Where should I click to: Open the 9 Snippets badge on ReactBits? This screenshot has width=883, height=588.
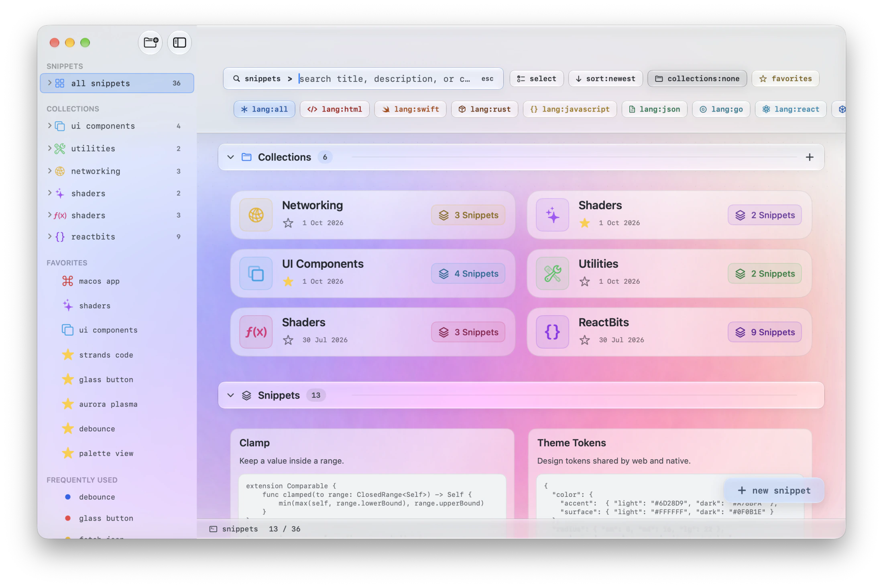tap(765, 332)
